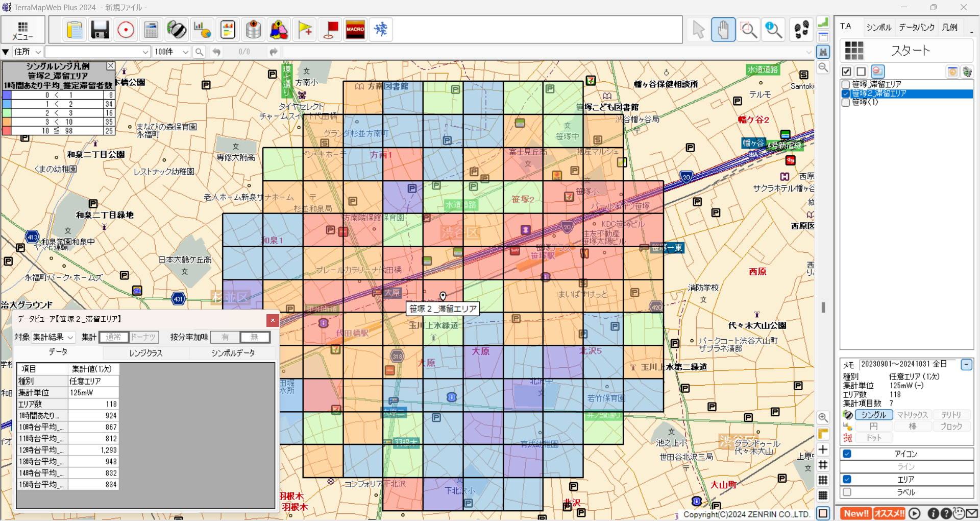This screenshot has width=980, height=521.
Task: Check the 笹塚_滞留エリア layer checkbox
Action: [x=846, y=84]
